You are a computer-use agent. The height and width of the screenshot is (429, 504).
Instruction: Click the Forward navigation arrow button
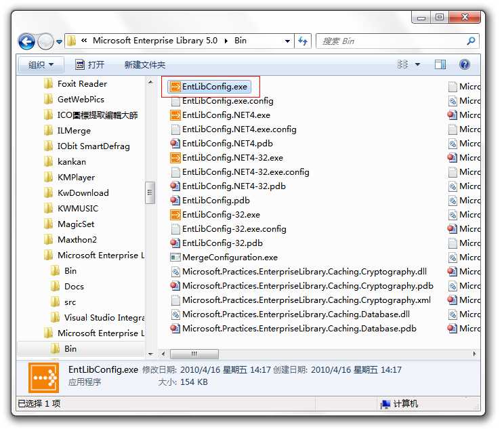(45, 41)
